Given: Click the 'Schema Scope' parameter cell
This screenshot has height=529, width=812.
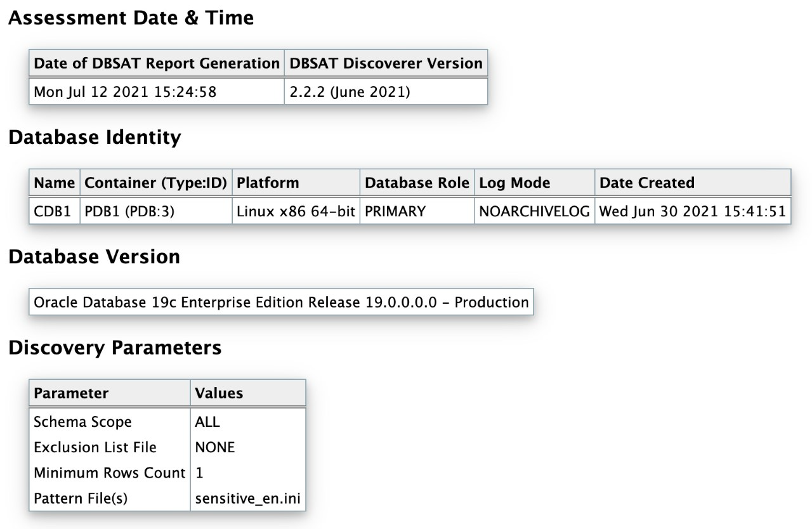Looking at the screenshot, I should point(110,422).
